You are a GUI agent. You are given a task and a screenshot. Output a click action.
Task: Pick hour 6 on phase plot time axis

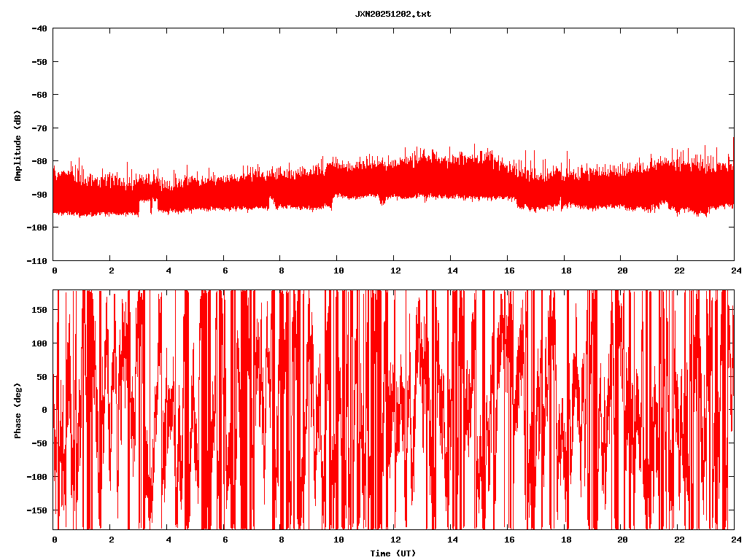(x=225, y=540)
